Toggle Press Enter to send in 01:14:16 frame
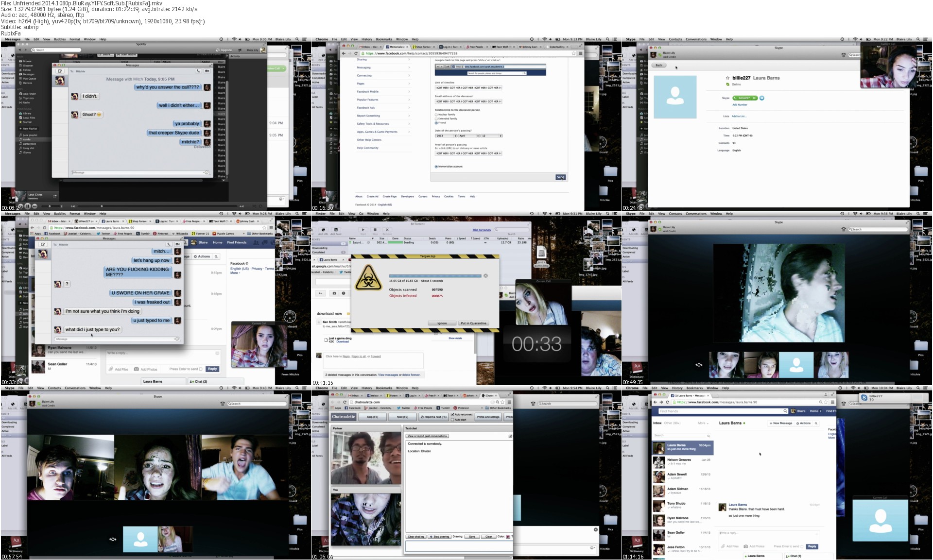Viewport: 933px width, 560px height. click(801, 546)
